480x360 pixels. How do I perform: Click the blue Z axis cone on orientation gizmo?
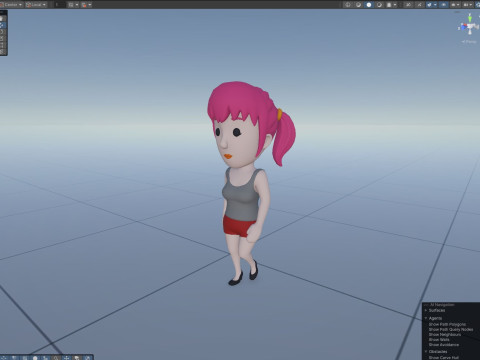coord(463,28)
